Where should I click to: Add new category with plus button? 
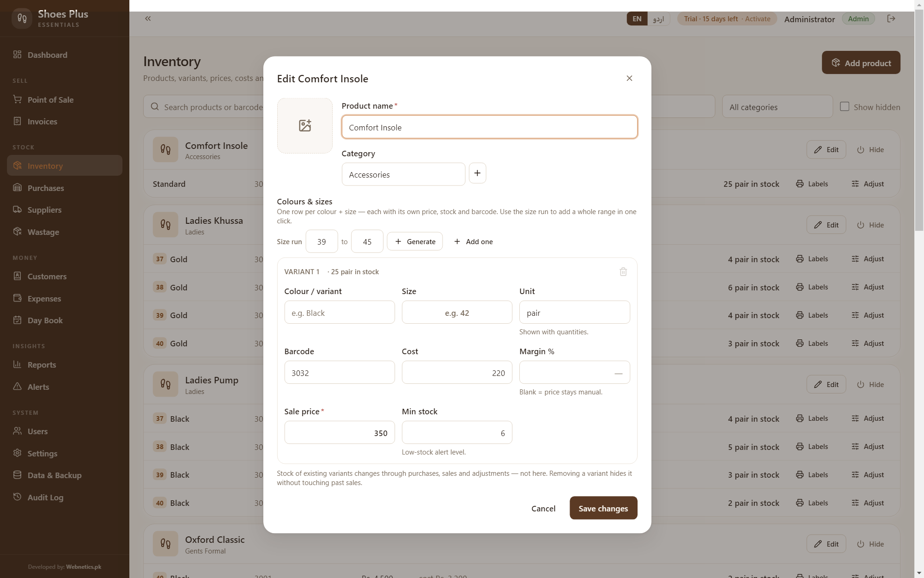point(477,173)
